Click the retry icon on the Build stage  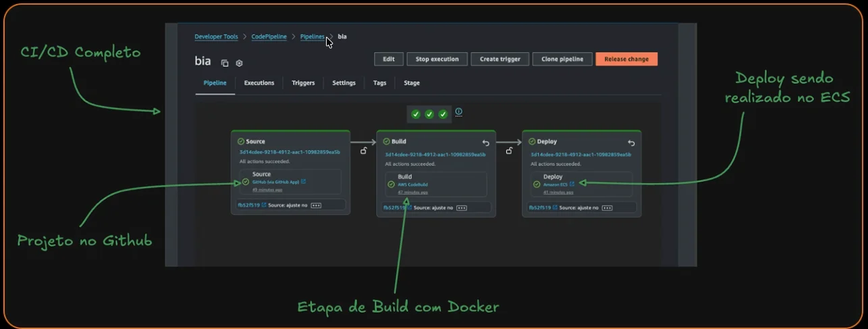486,143
